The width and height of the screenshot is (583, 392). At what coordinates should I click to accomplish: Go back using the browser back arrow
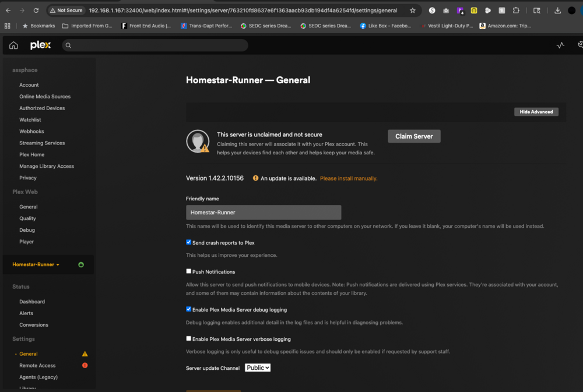pos(8,10)
